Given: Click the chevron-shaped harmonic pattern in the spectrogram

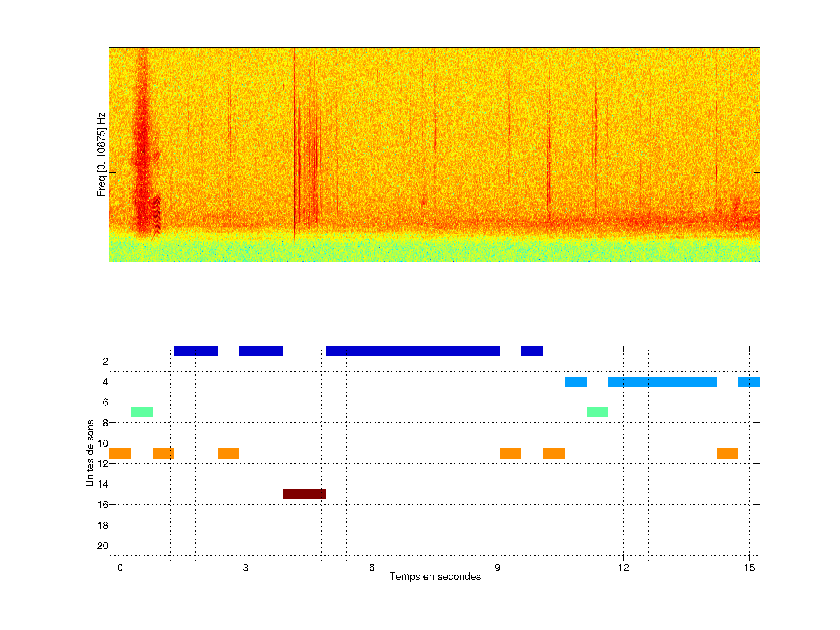Looking at the screenshot, I should click(x=157, y=215).
